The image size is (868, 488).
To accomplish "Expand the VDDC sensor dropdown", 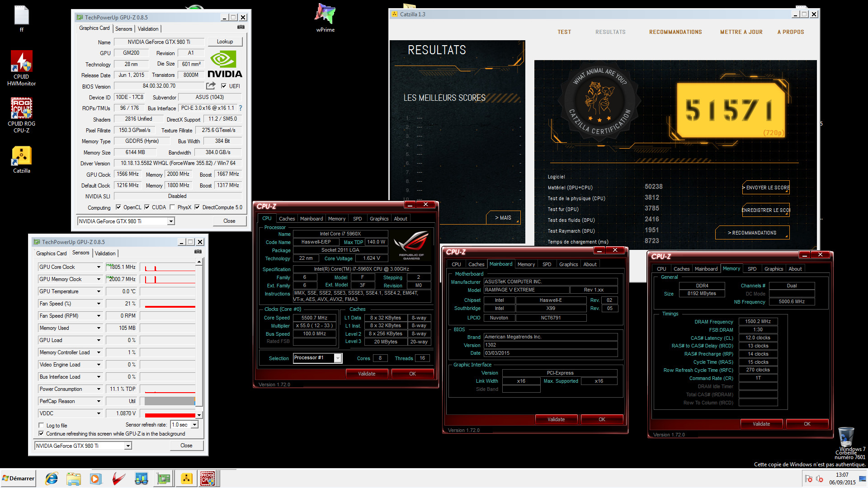I will (x=99, y=413).
